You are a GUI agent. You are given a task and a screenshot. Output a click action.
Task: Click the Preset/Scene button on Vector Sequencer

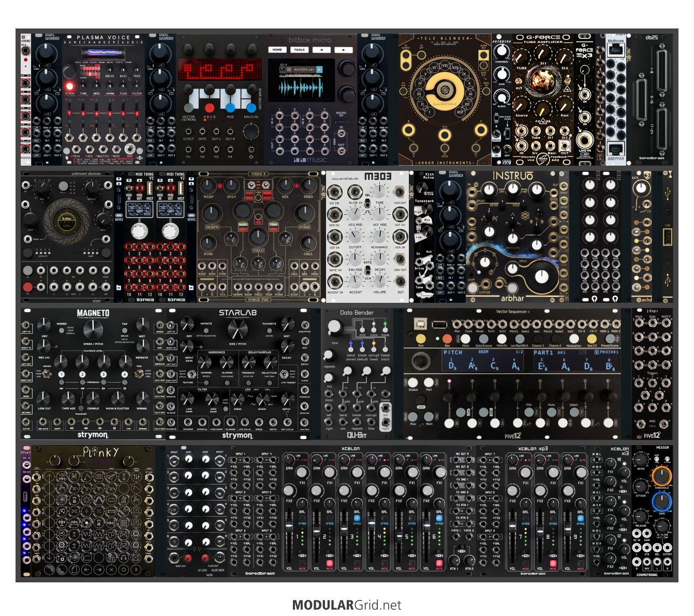(610, 339)
